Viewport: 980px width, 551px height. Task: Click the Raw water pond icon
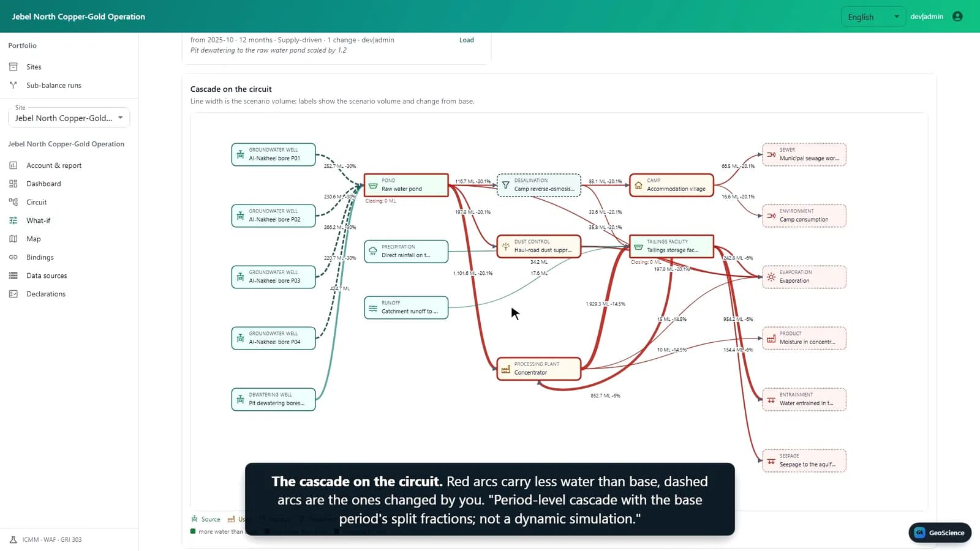coord(373,186)
